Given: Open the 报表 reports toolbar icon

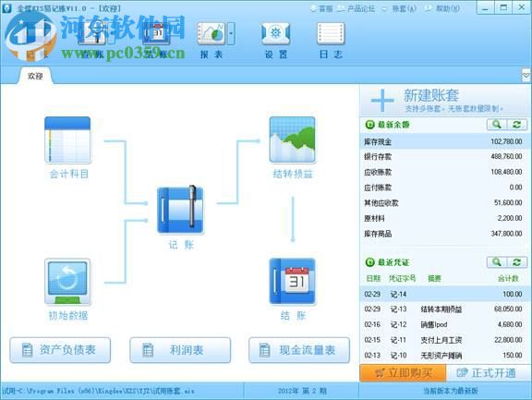Looking at the screenshot, I should [211, 33].
